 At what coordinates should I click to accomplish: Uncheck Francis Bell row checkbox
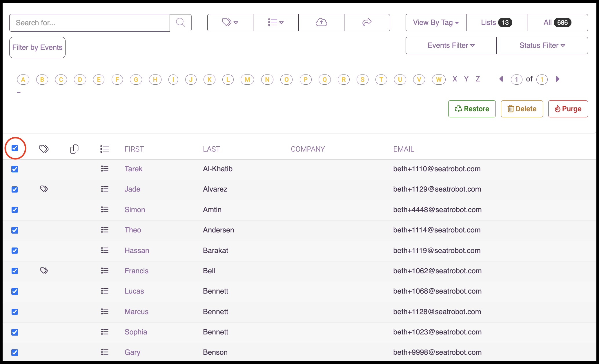pos(15,271)
